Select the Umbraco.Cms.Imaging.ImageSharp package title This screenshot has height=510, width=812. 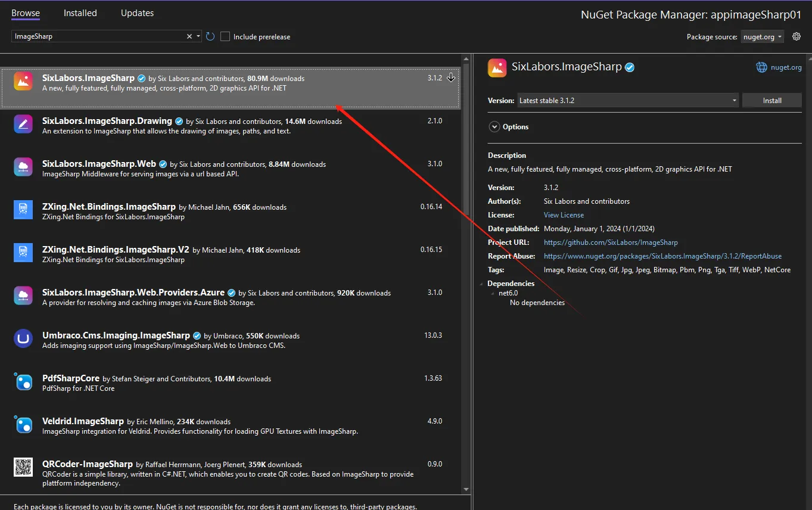coord(116,335)
